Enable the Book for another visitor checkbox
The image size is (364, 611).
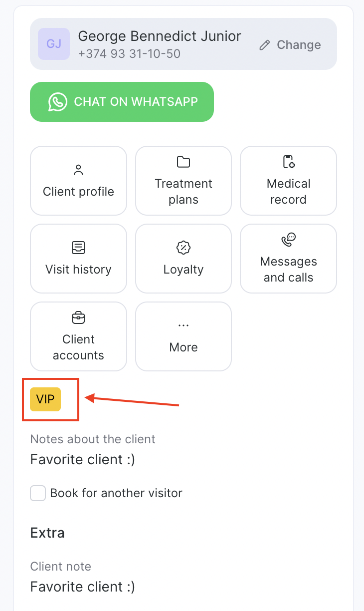38,493
